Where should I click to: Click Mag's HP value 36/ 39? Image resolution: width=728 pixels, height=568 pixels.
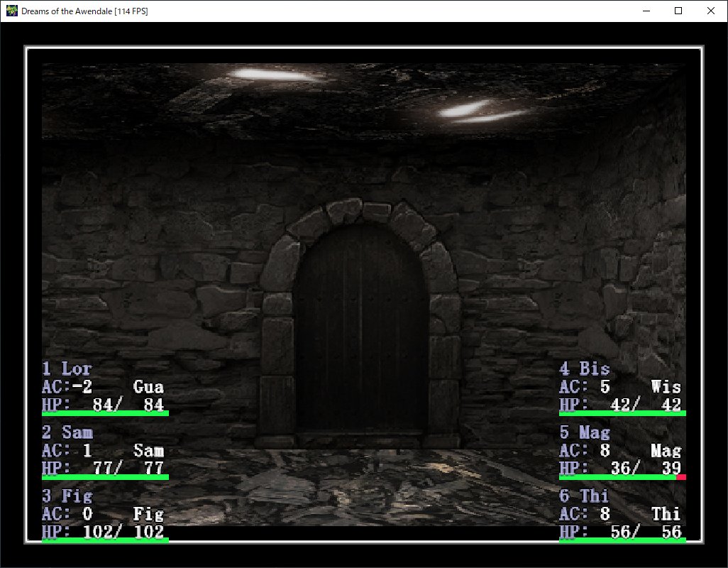click(646, 468)
